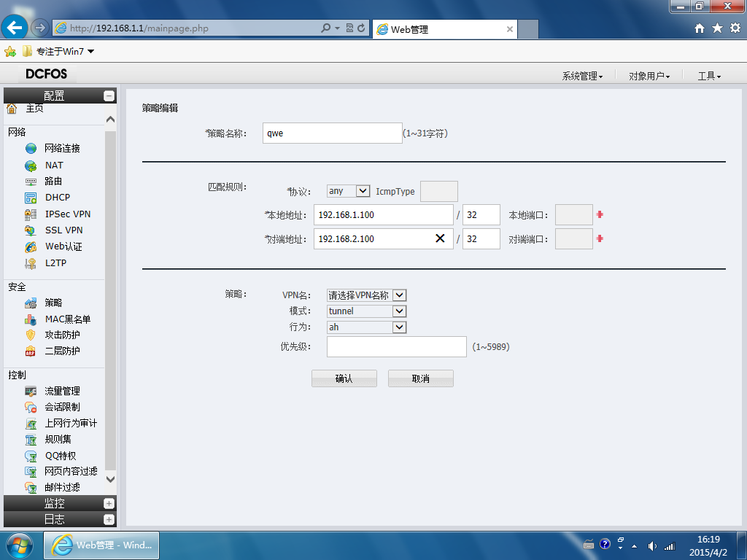
Task: Click the 攻击防护 shield icon
Action: 31,335
